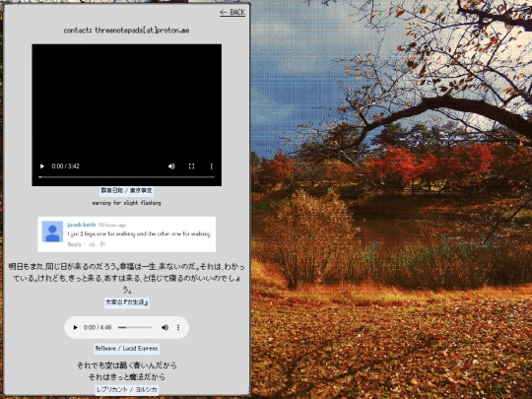The image size is (532, 399).
Task: Open audio player more options menu
Action: tap(178, 327)
